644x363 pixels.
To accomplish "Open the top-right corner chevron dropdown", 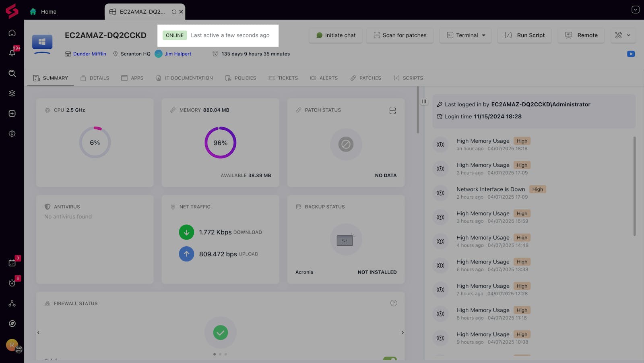I will [636, 10].
